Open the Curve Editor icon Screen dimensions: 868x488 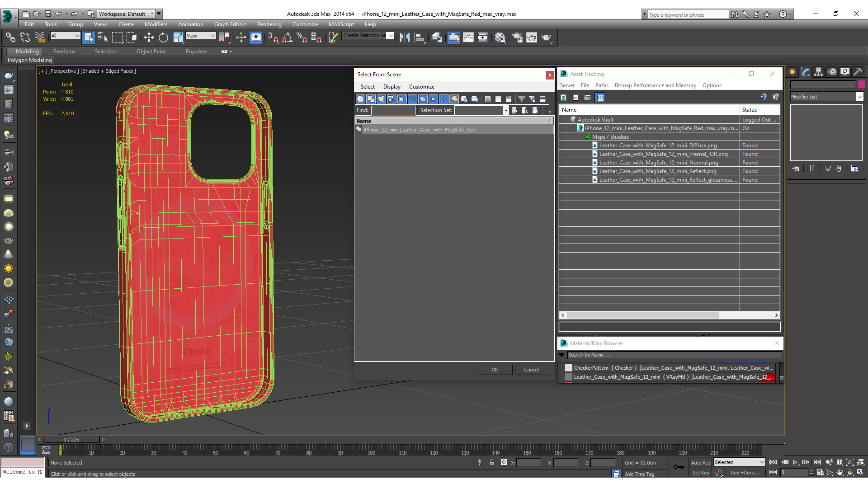click(468, 38)
